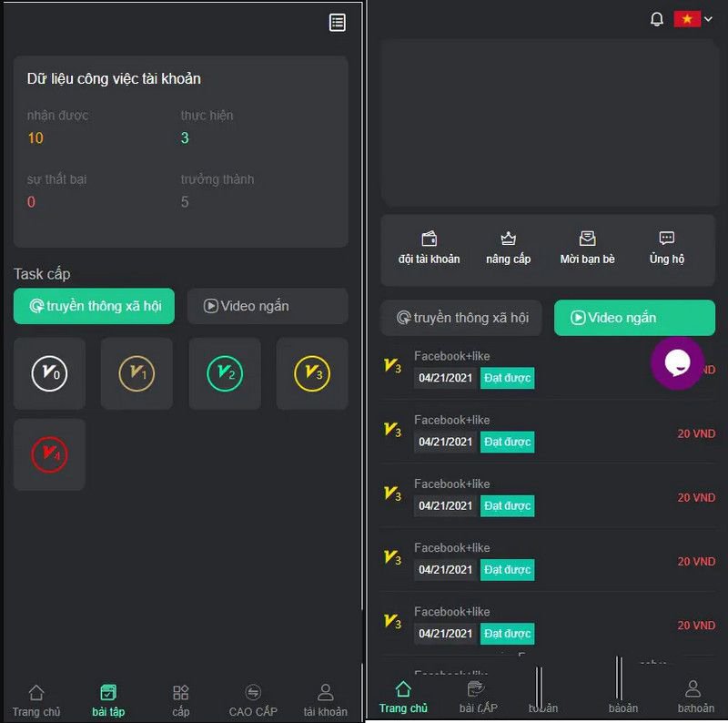Go to bài tập tab in left navigation
The image size is (728, 723).
point(108,700)
